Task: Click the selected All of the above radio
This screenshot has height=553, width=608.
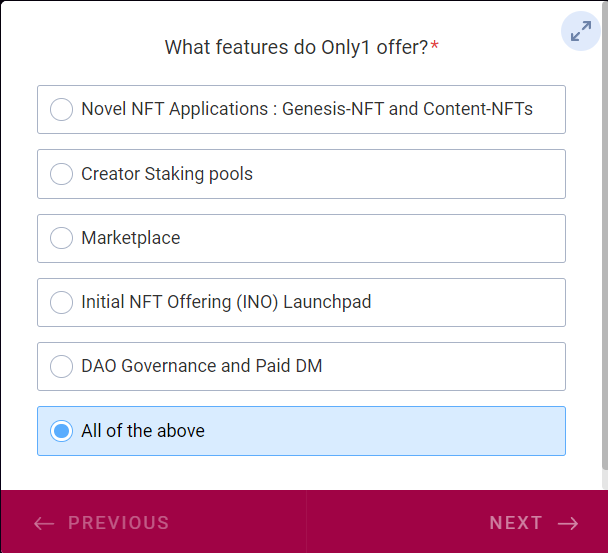Action: 61,431
